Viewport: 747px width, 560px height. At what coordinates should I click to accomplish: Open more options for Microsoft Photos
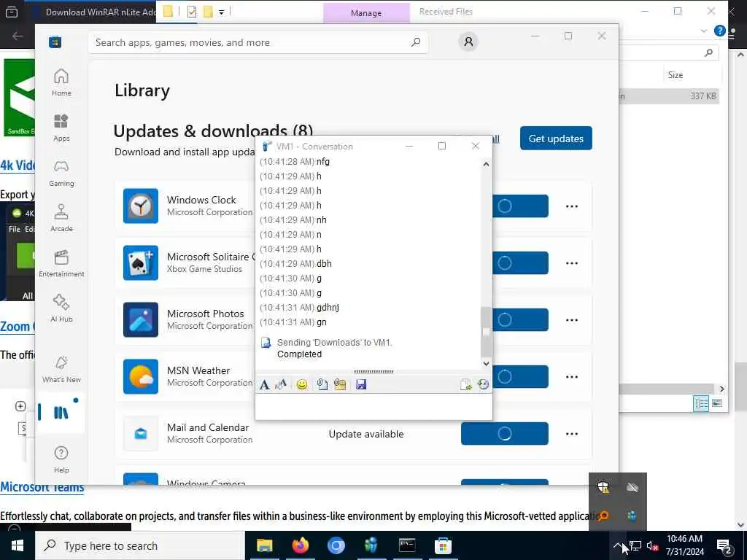point(572,320)
